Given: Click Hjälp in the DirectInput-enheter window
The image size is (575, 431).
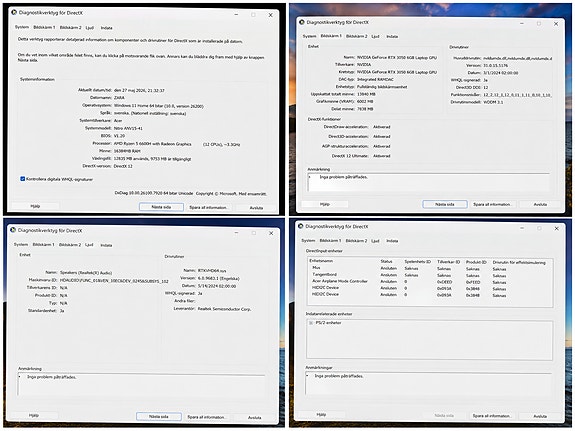Looking at the screenshot, I should point(321,414).
